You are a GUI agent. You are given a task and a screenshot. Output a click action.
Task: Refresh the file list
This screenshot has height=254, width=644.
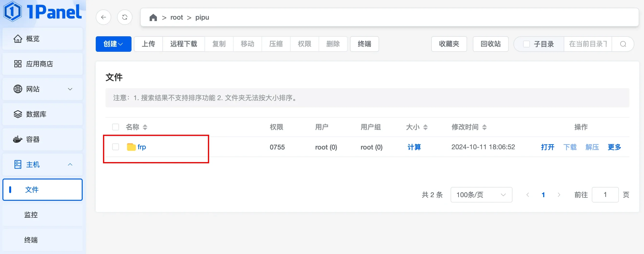pyautogui.click(x=125, y=17)
